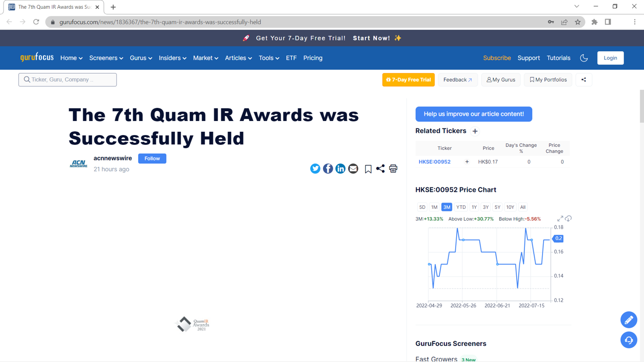Select All chart range
The image size is (644, 362).
click(x=523, y=207)
